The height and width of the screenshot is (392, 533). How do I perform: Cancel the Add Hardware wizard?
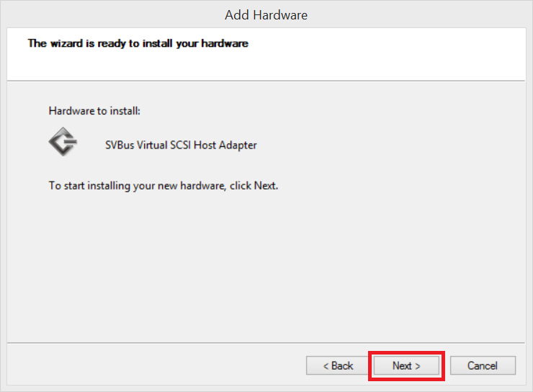483,365
